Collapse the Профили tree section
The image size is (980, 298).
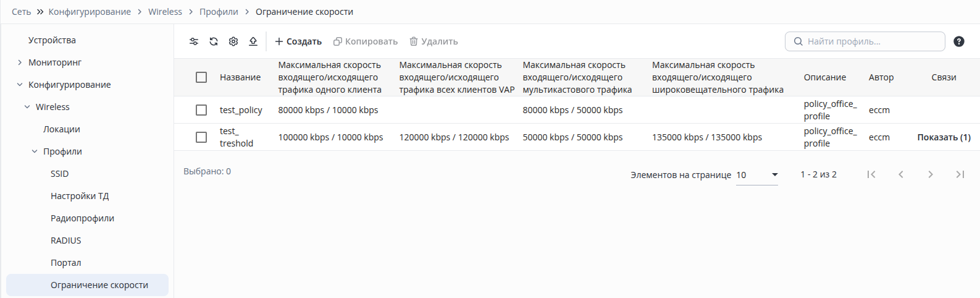pos(35,151)
